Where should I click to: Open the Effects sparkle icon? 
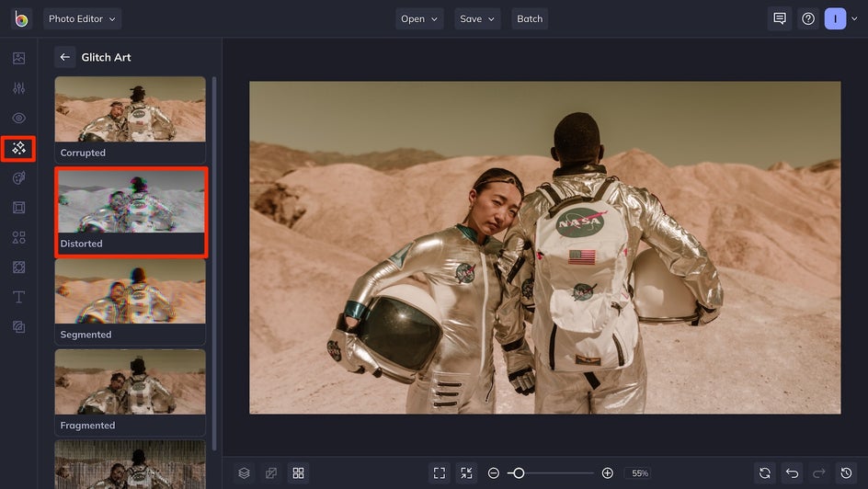[18, 148]
